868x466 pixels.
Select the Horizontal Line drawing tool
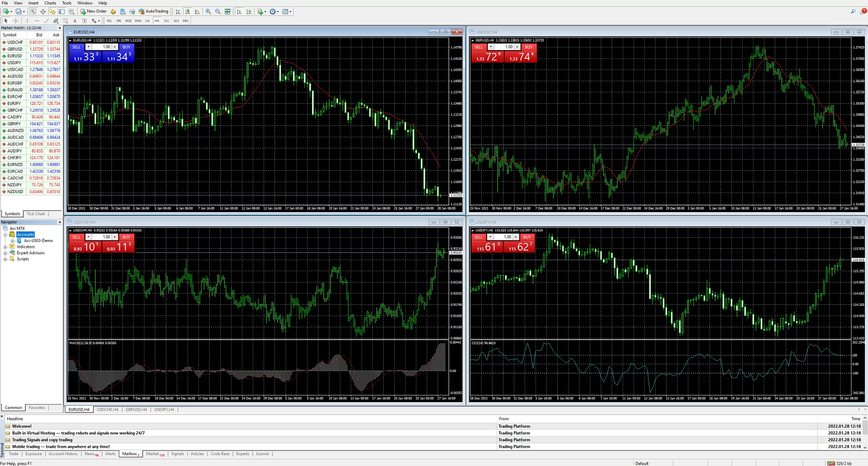point(37,21)
